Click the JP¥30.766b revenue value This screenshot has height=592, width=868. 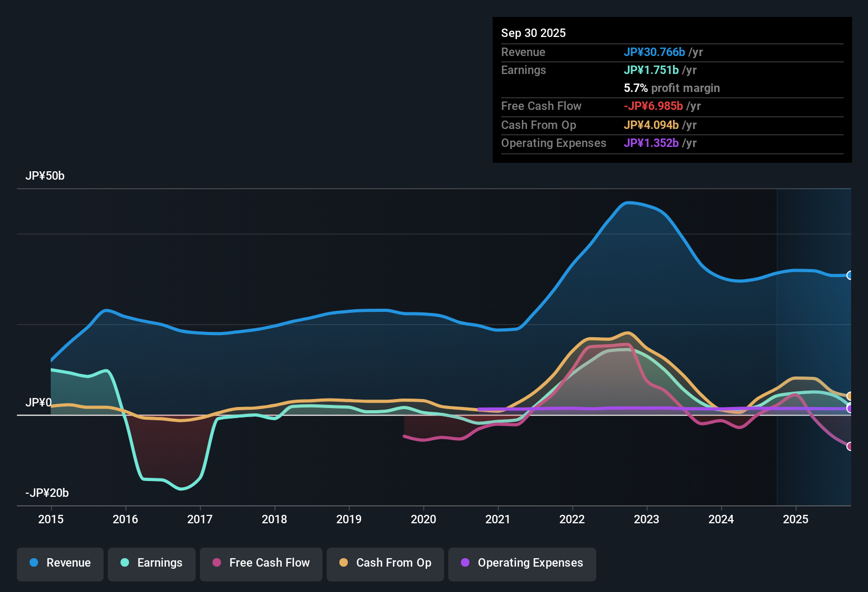click(654, 52)
